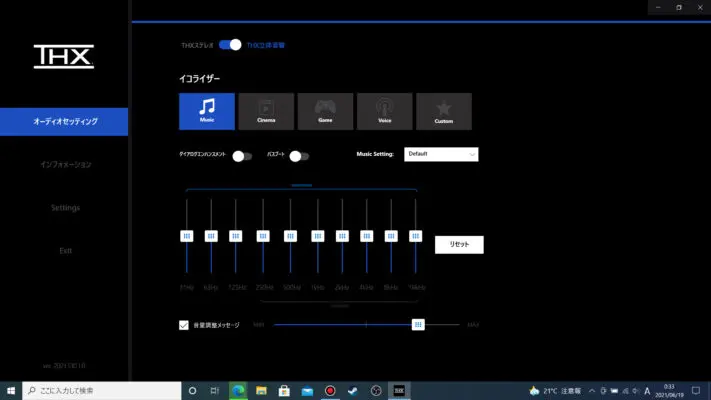Click the 500Hz equalizer slider handle

pos(291,236)
